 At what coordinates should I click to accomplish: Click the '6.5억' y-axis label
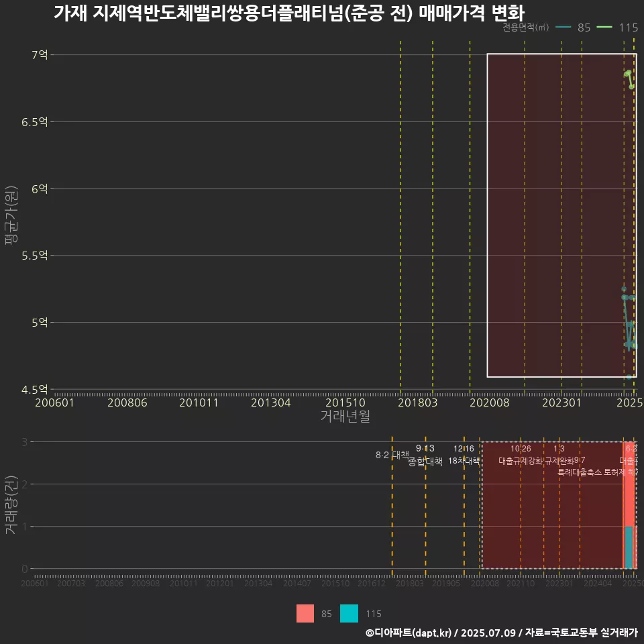(35, 122)
